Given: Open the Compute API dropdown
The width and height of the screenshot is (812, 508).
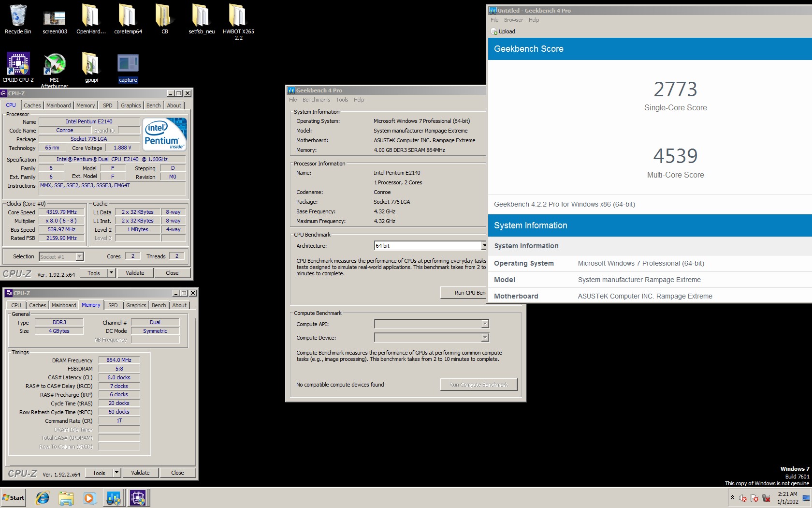Looking at the screenshot, I should 485,324.
